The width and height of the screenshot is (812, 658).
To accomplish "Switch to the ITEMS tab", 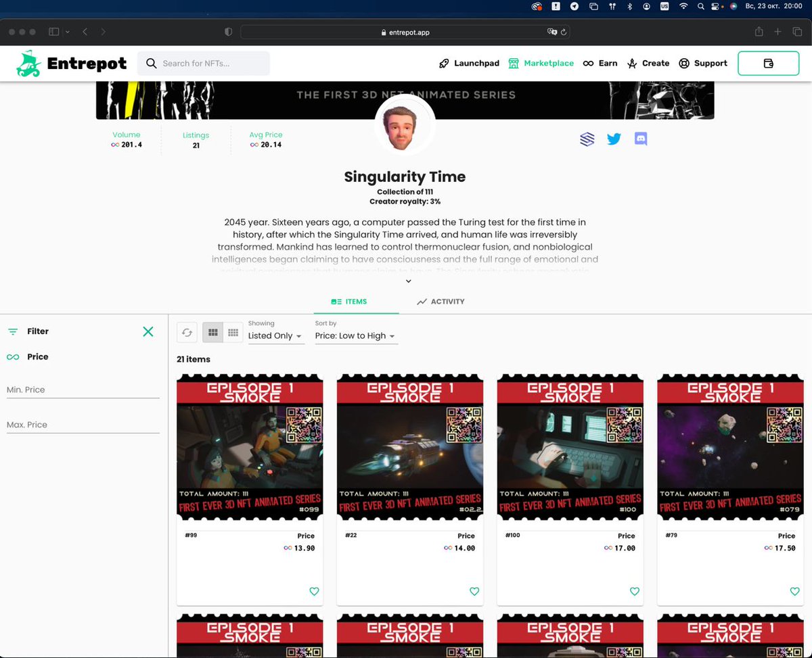I will pos(349,302).
